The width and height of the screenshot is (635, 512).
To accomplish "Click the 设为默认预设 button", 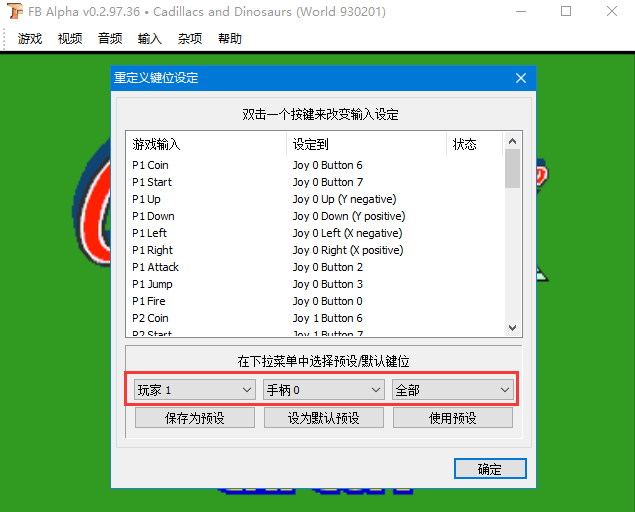I will (324, 418).
